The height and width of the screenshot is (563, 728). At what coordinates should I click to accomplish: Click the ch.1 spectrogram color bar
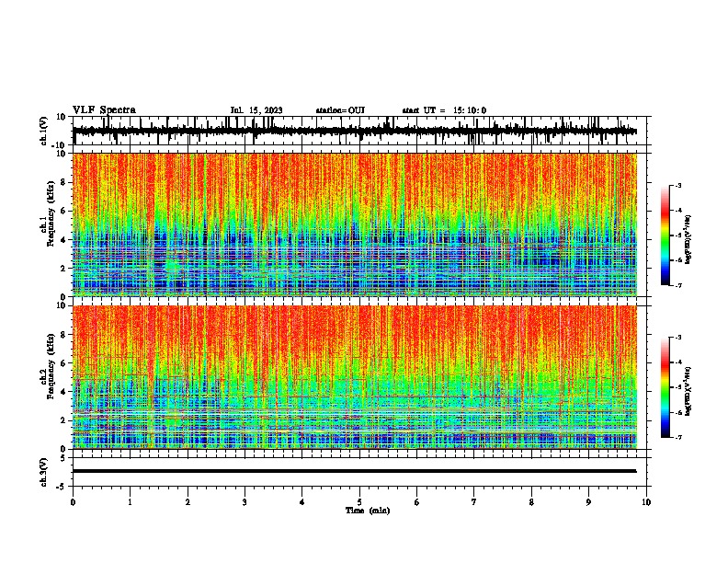point(665,236)
